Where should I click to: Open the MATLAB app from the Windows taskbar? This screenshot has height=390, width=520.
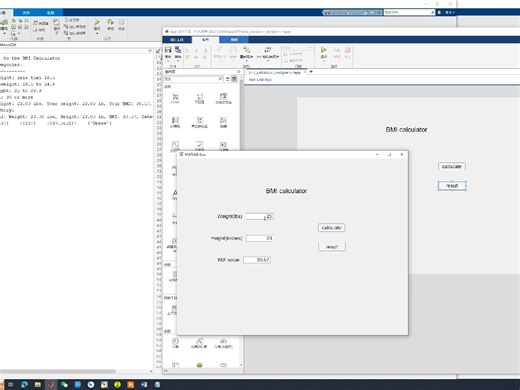click(51, 384)
